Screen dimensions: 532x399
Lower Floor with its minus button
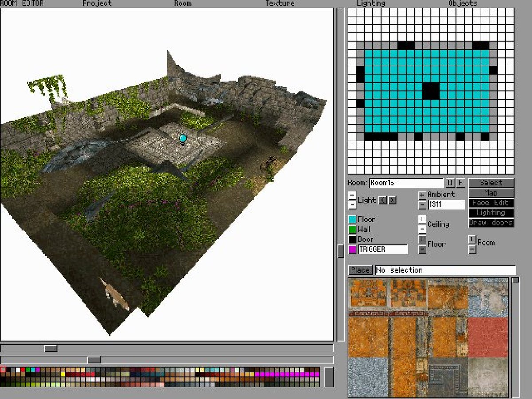(x=422, y=250)
